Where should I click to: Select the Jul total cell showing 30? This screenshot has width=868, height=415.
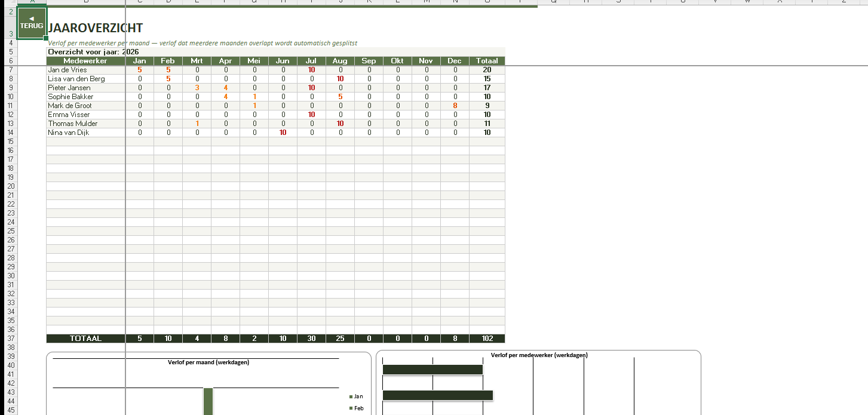311,339
